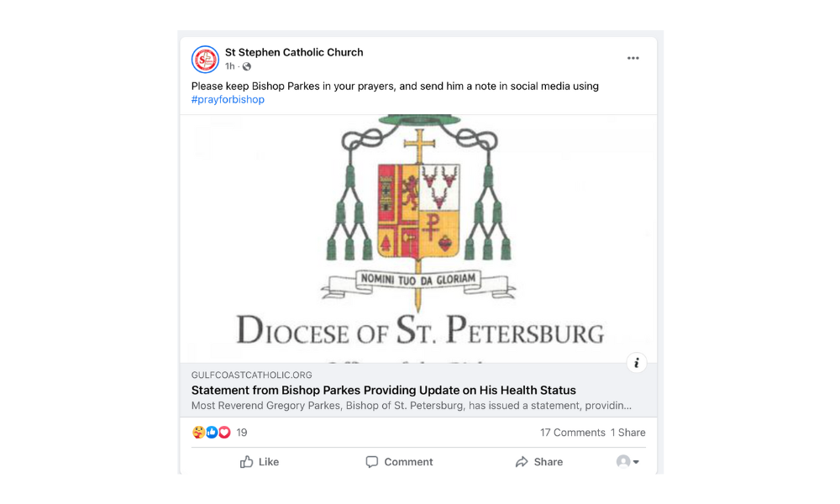View the 1 Share
840x504 pixels.
(628, 432)
